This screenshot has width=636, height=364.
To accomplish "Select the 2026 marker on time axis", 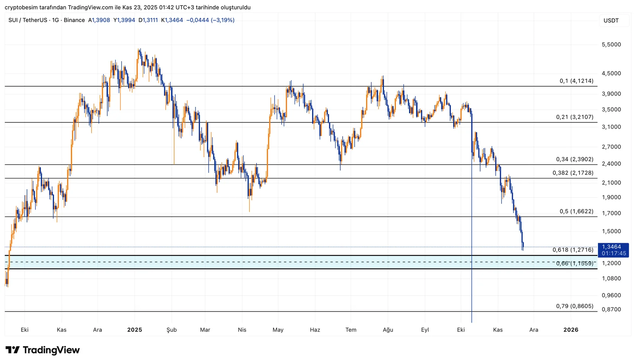I will pyautogui.click(x=571, y=330).
